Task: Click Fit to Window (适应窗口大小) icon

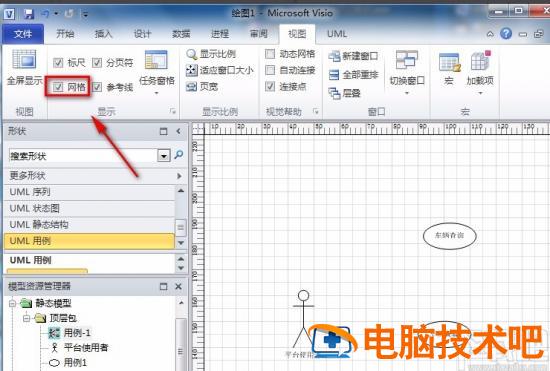Action: pyautogui.click(x=192, y=70)
